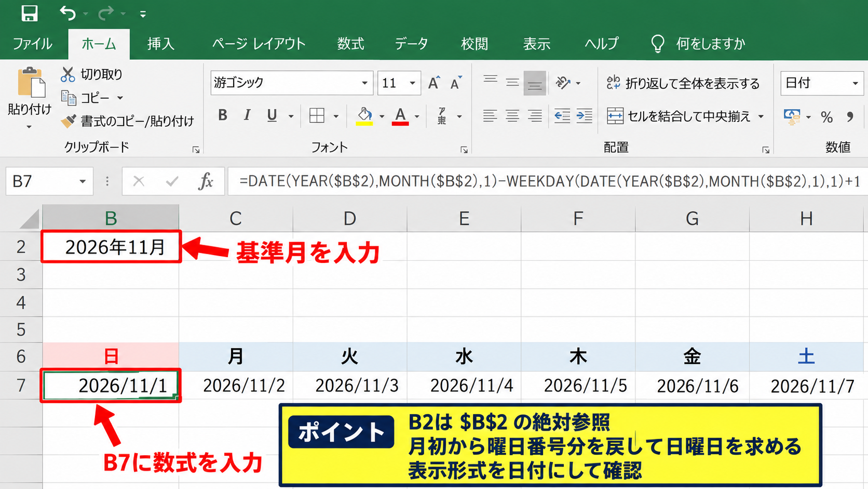
Task: Open the merge and center dropdown arrow
Action: click(761, 116)
